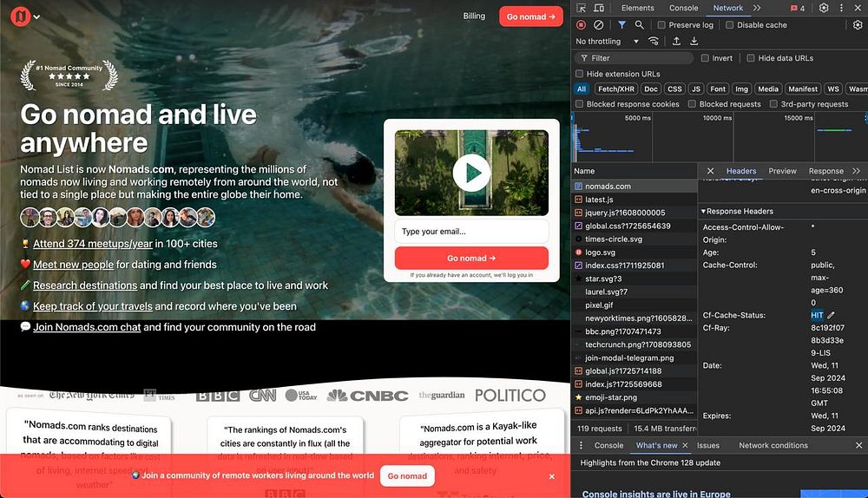868x498 pixels.
Task: Enable Disable cache checkbox
Action: point(730,25)
